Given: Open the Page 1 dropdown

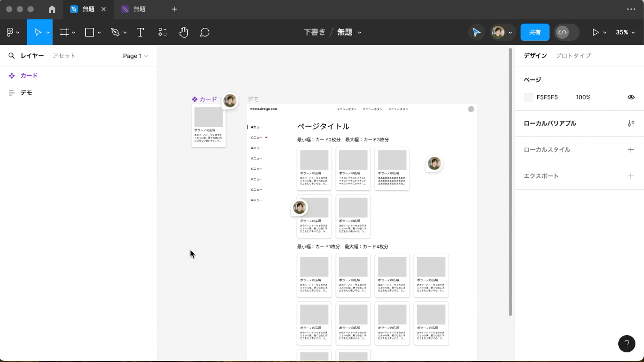Looking at the screenshot, I should [135, 56].
